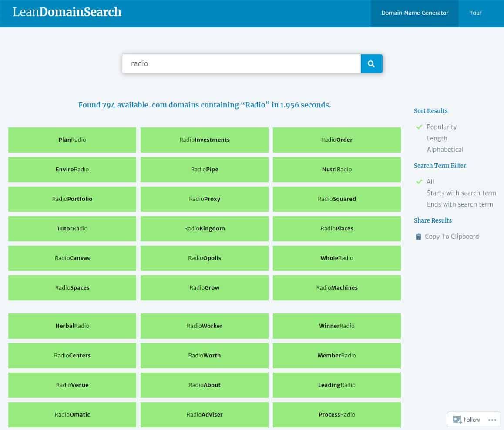Switch to the Tour tab
The width and height of the screenshot is (504, 430).
tap(476, 13)
